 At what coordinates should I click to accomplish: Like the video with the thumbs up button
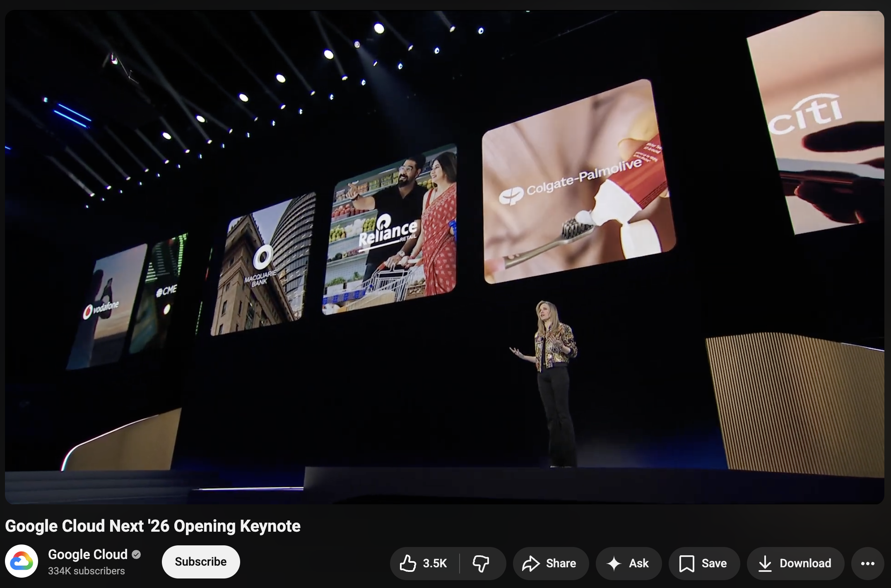(424, 563)
